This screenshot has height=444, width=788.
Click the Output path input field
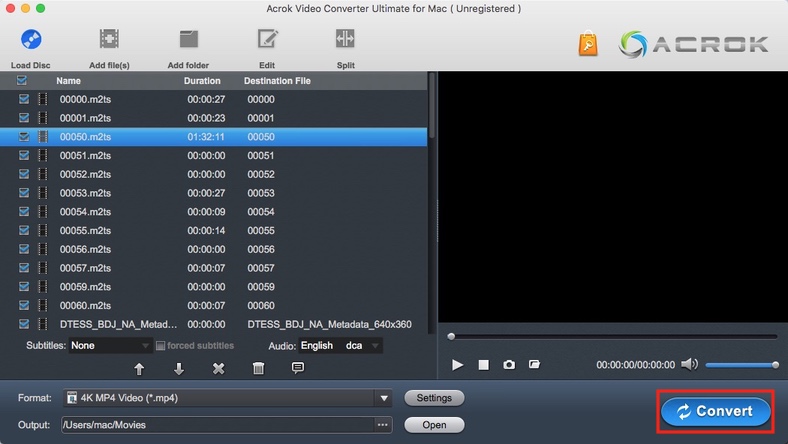click(218, 425)
